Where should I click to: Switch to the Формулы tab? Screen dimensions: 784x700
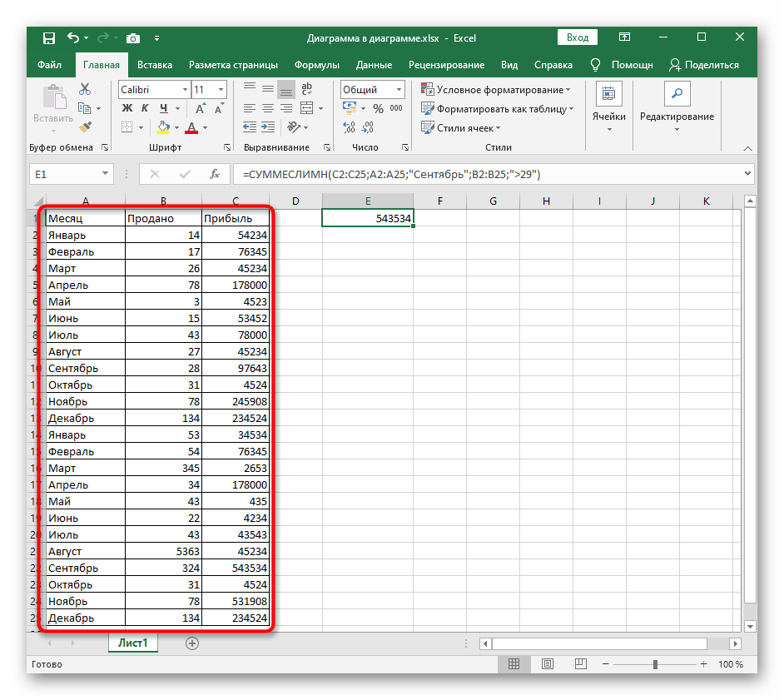(316, 65)
